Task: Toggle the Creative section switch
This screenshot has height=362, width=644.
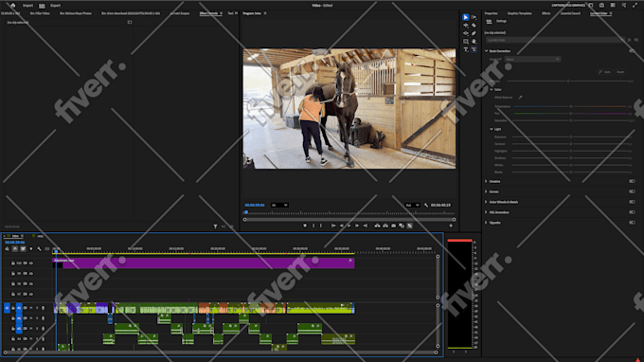Action: pyautogui.click(x=632, y=181)
